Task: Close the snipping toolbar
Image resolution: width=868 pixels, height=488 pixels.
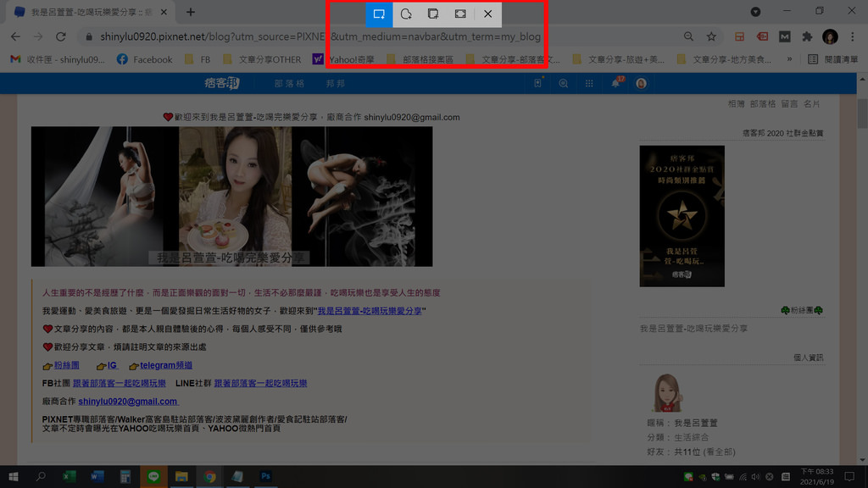Action: tap(487, 14)
